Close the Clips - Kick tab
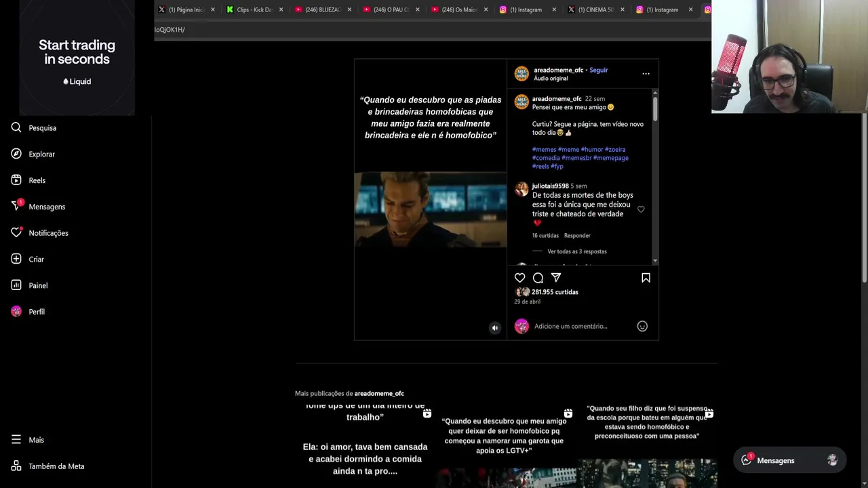The width and height of the screenshot is (868, 488). tap(281, 9)
